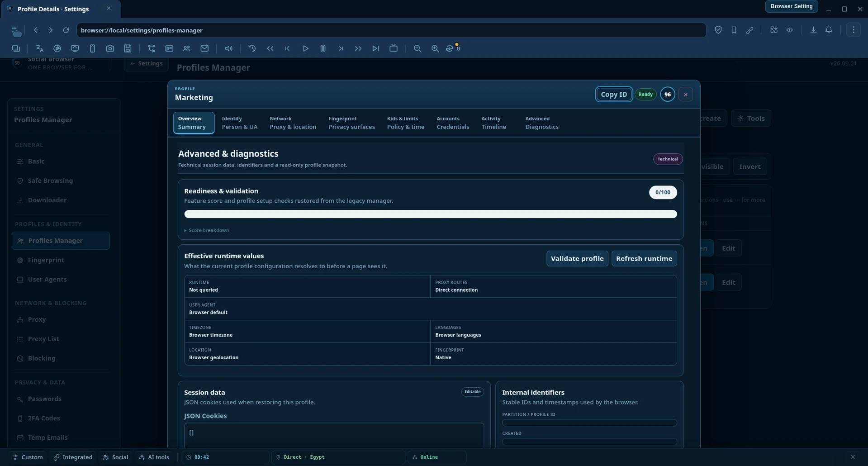
Task: Click the readiness progress bar
Action: pyautogui.click(x=431, y=214)
